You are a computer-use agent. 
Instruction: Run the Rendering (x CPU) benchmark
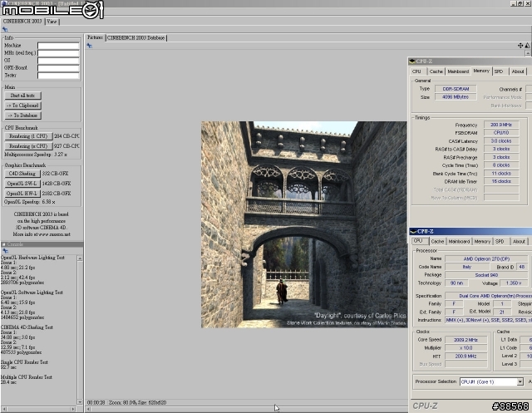(x=28, y=146)
